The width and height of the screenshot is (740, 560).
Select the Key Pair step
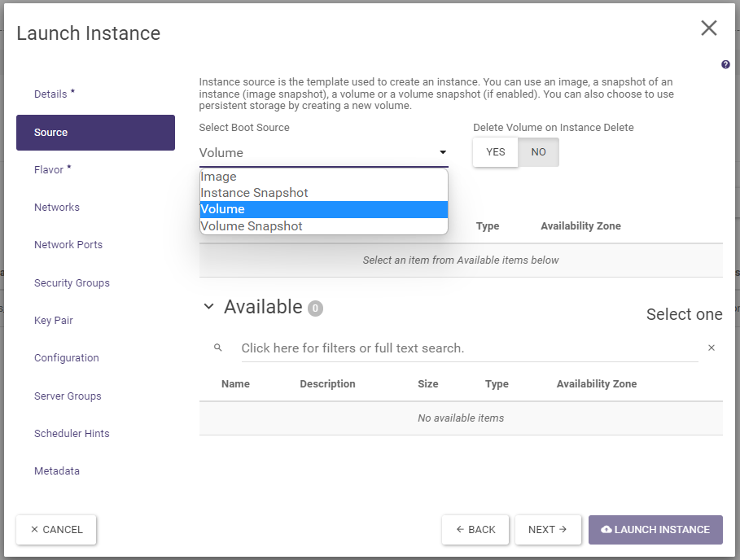54,321
